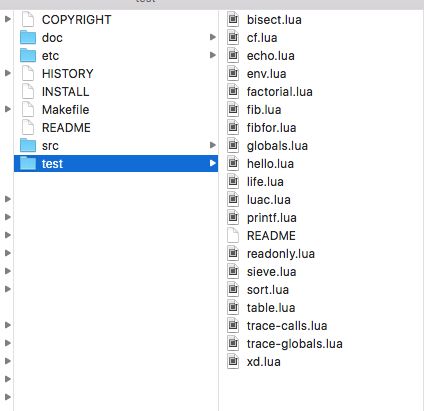Click the xd.lua file icon

tap(233, 361)
